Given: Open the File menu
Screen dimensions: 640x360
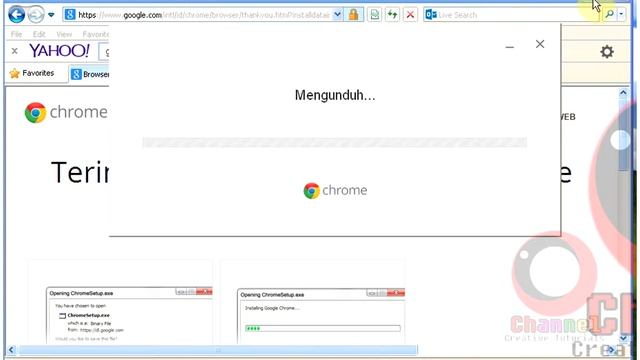Looking at the screenshot, I should coord(16,34).
